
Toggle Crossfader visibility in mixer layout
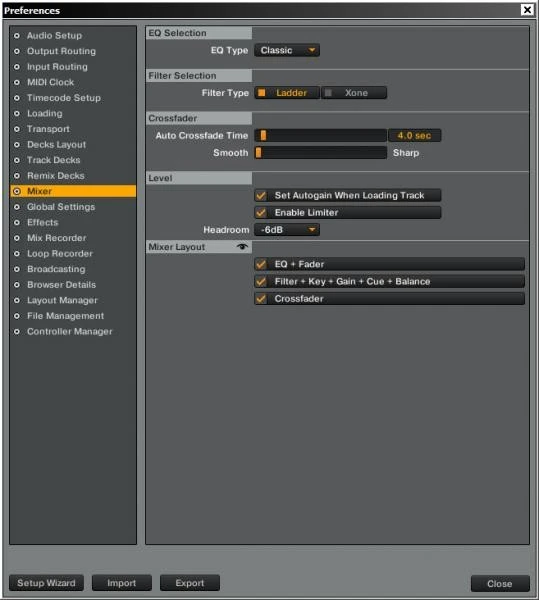point(389,298)
